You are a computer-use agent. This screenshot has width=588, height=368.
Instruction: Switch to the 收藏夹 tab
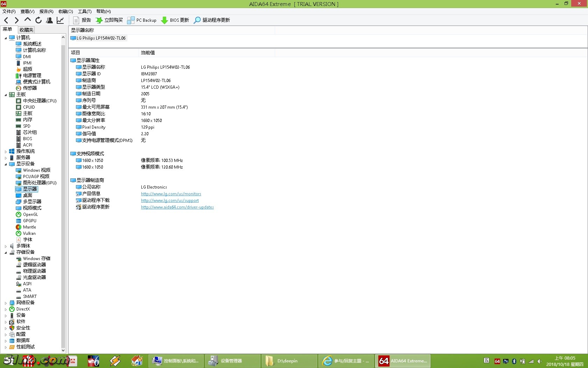click(x=26, y=30)
